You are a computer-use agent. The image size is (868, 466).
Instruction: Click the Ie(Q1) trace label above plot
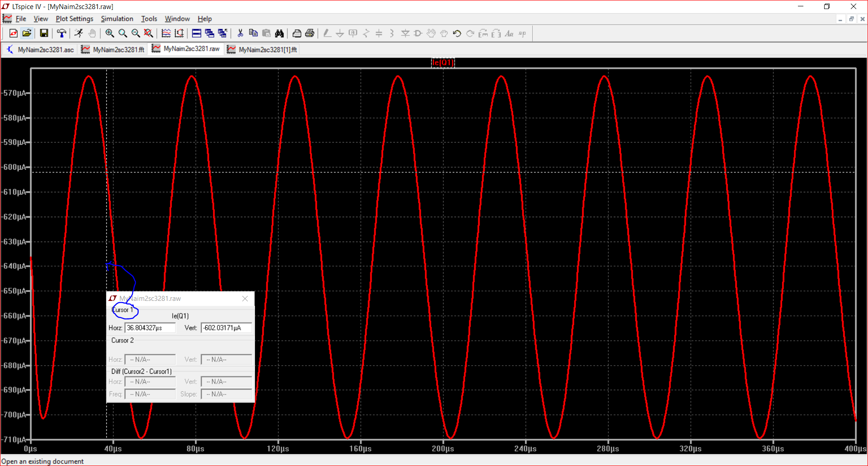(443, 63)
